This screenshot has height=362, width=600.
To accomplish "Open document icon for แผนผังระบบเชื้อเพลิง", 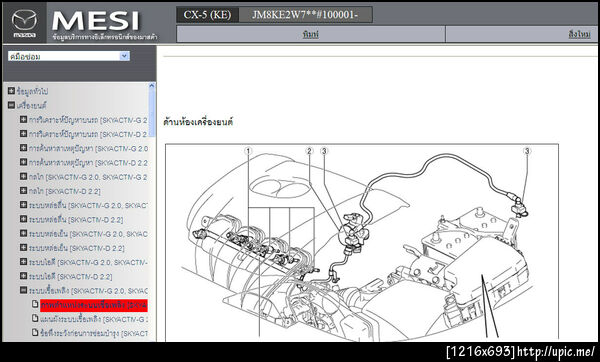I will coord(35,319).
